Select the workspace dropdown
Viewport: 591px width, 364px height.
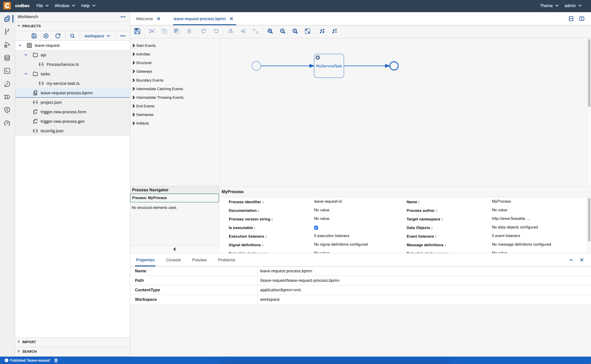[97, 36]
